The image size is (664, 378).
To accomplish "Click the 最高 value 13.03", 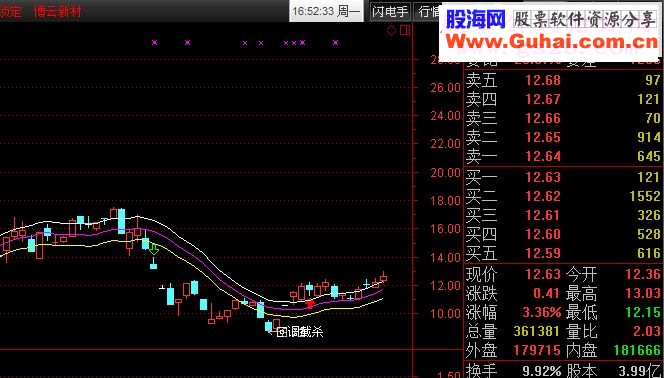I will coord(643,294).
